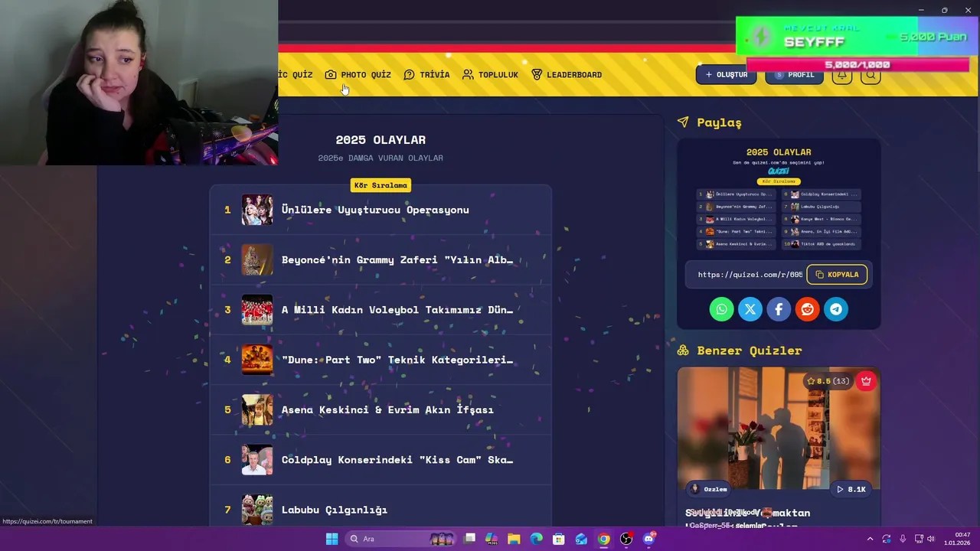980x551 pixels.
Task: Click thumbnail of Labubu Çılgınlığı row
Action: [257, 510]
